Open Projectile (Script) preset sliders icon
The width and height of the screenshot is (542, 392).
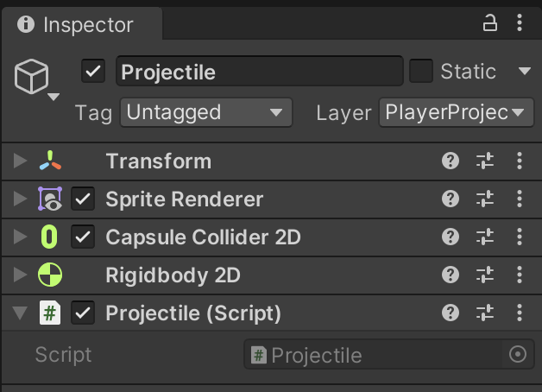tap(485, 313)
